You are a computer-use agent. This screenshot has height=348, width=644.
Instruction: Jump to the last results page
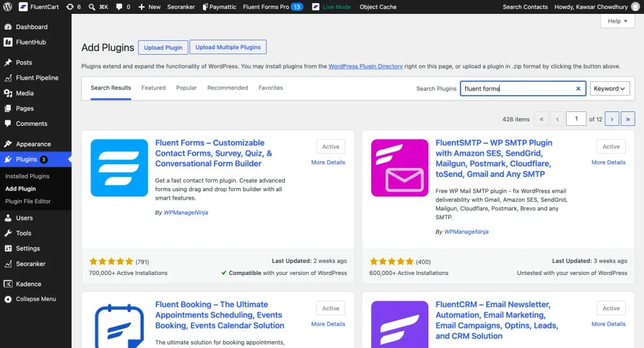(x=628, y=119)
